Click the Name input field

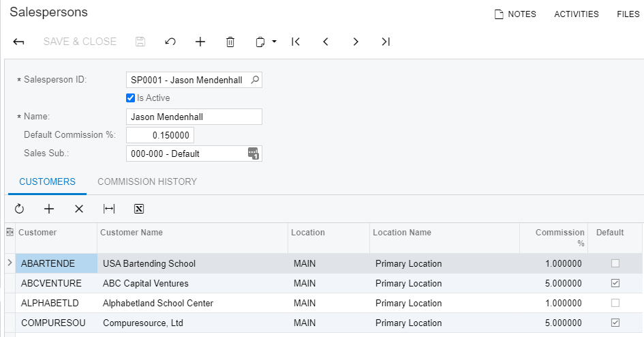point(194,117)
